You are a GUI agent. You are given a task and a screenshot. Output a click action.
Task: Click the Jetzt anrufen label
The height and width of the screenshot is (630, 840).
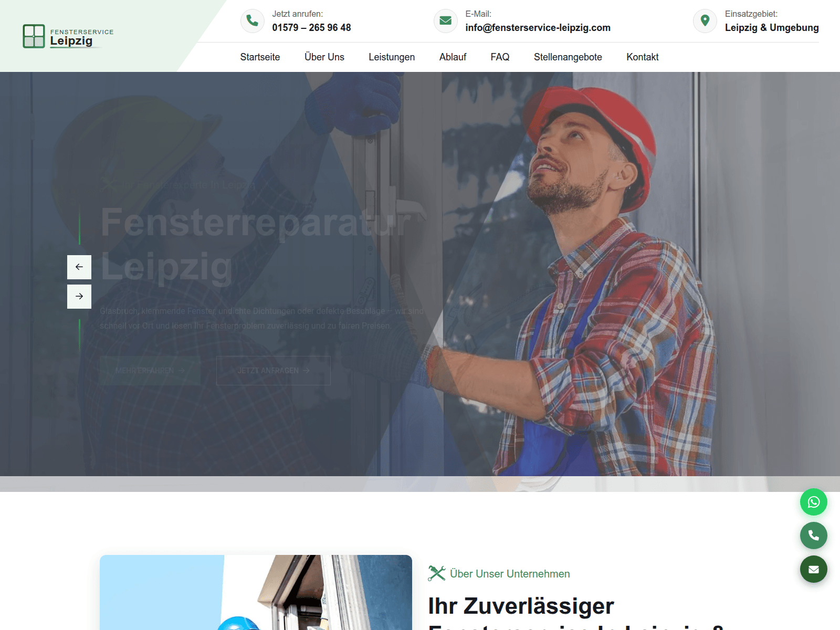(x=297, y=14)
